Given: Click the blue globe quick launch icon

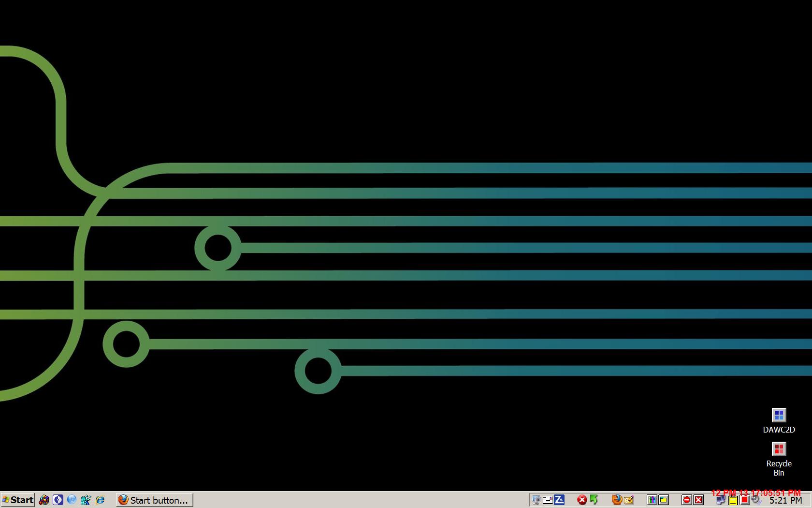Looking at the screenshot, I should coord(72,500).
